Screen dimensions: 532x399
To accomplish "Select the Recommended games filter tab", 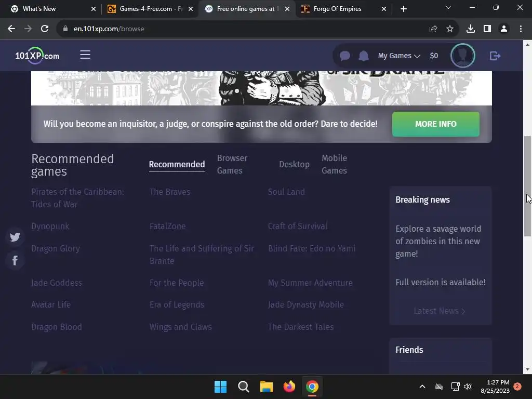I will 177,164.
